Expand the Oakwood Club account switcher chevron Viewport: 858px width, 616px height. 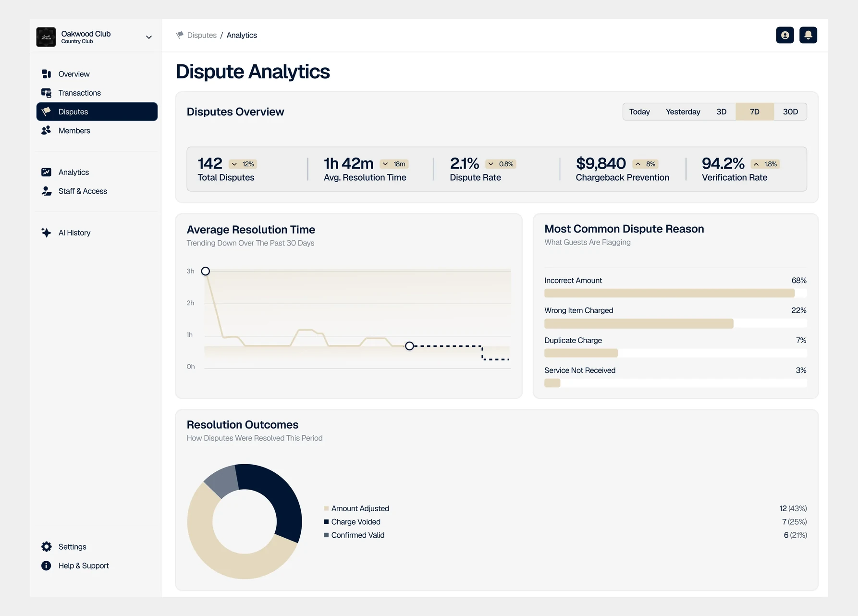[x=149, y=37]
